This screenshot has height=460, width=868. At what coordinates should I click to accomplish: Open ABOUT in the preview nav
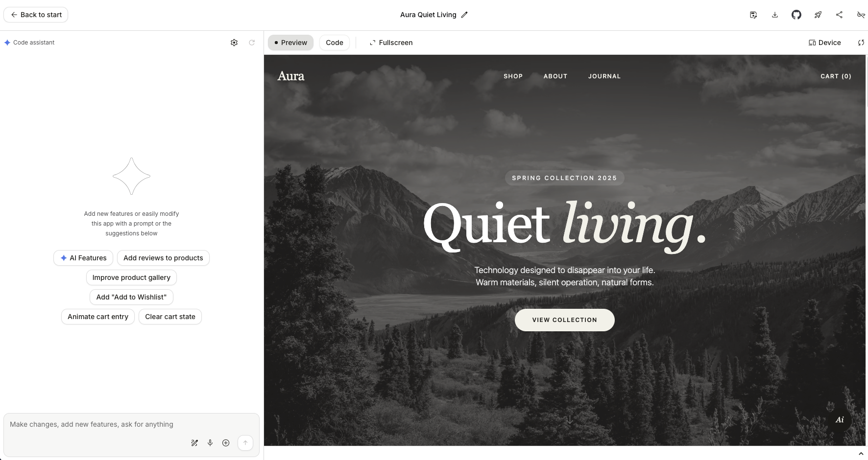point(555,76)
